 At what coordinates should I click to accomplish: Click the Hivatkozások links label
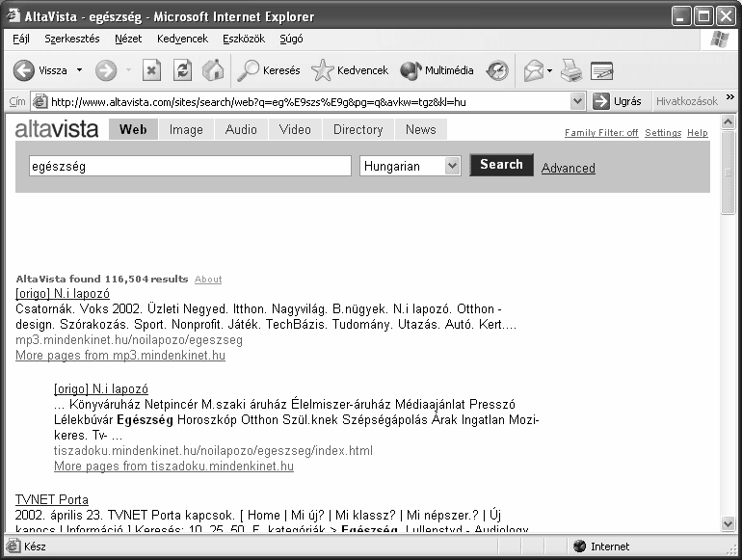(x=687, y=101)
